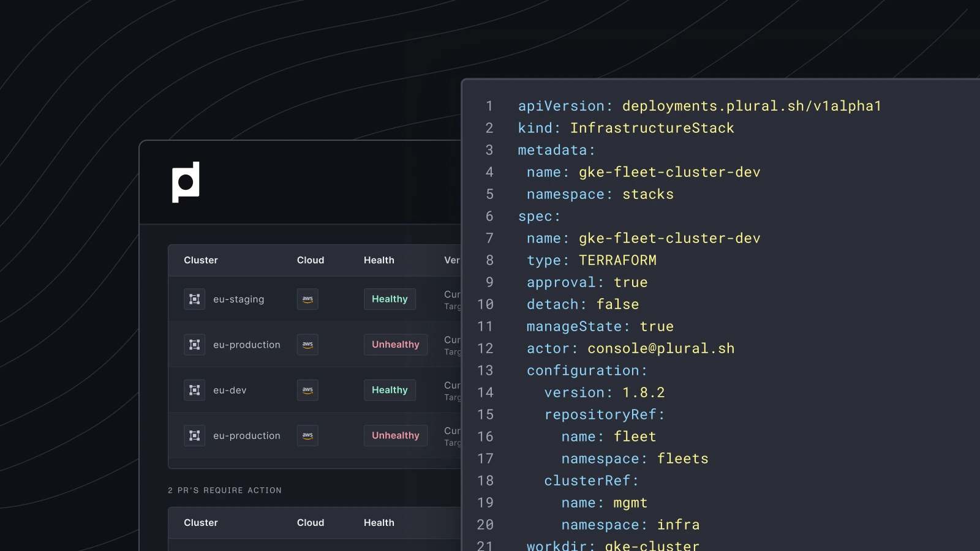Click the 'repositoryRef:' code line
The width and height of the screenshot is (980, 551).
[605, 414]
